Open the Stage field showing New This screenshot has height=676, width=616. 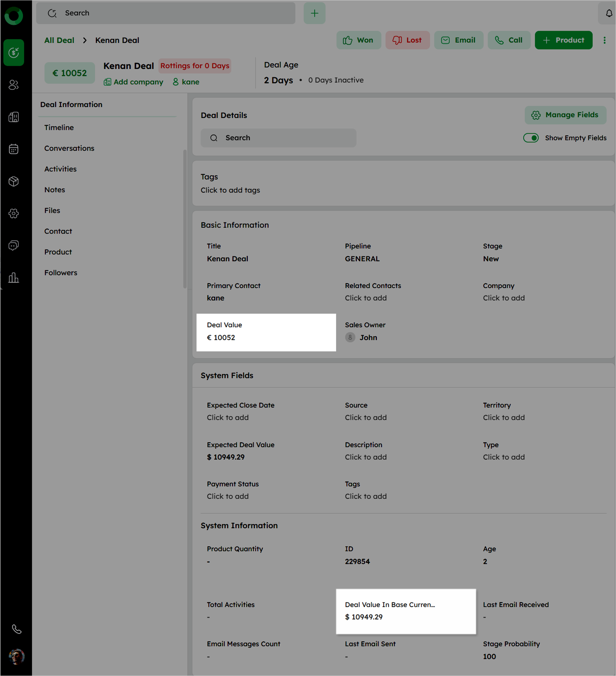491,259
